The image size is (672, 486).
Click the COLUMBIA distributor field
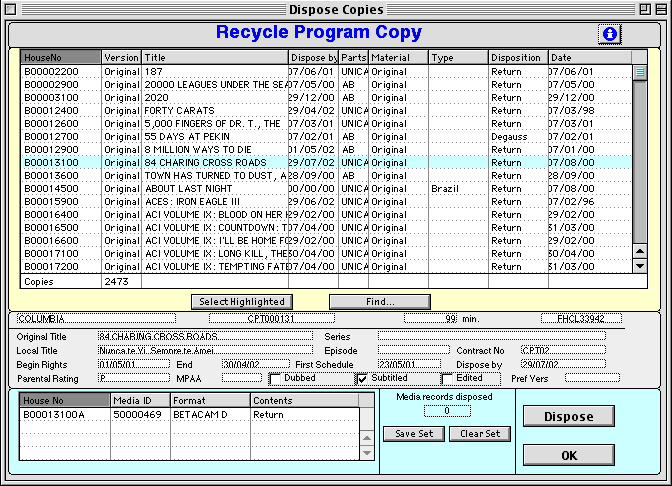(96, 318)
